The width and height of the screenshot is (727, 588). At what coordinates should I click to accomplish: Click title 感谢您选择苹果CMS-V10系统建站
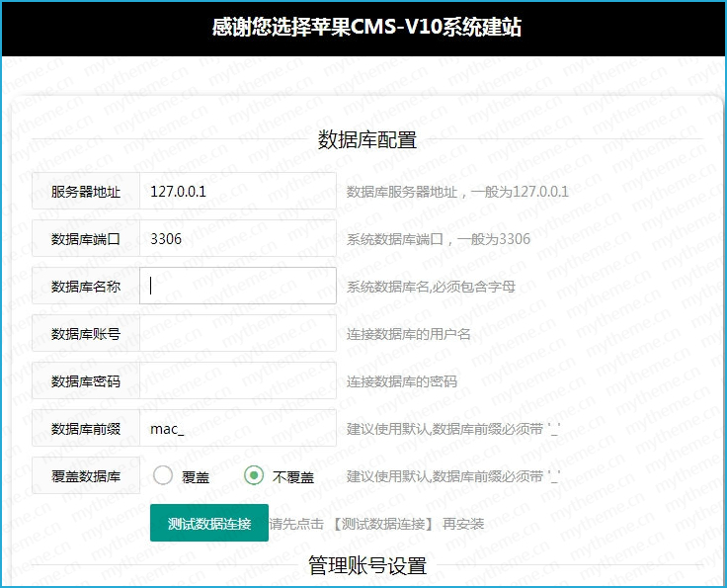click(x=366, y=27)
